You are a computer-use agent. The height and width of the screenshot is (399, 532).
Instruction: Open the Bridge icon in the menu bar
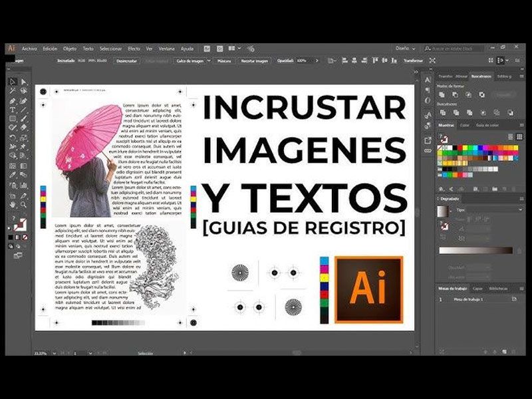click(x=207, y=49)
